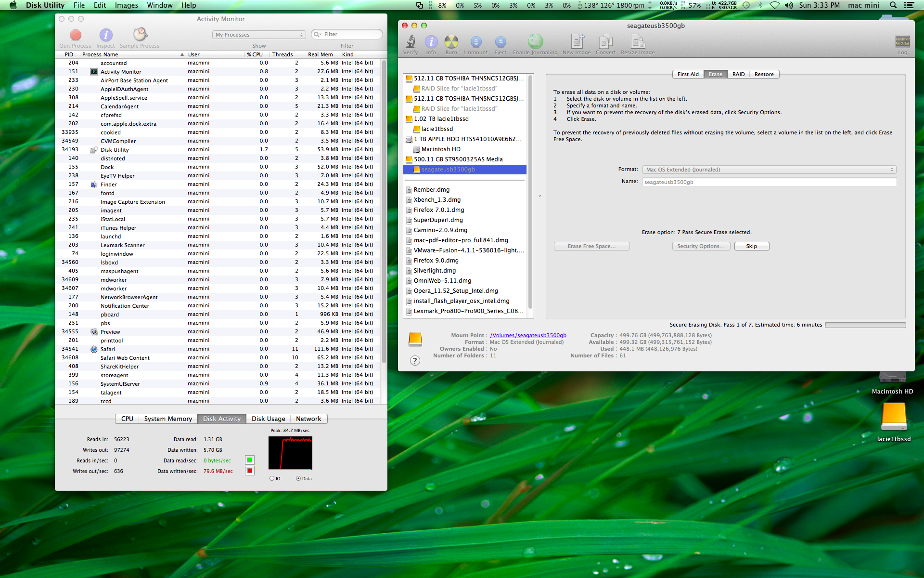Switch to the RAID tab
Viewport: 924px width, 578px height.
tap(738, 74)
